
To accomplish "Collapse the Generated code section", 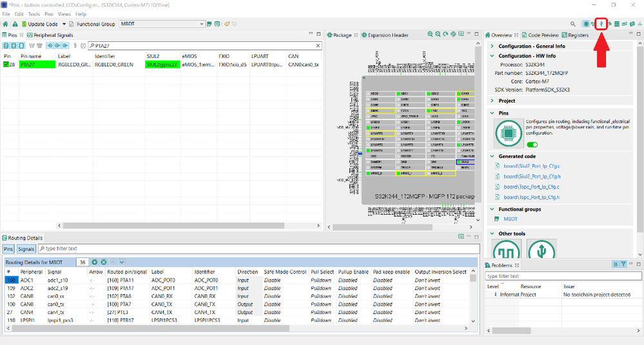I will click(492, 157).
